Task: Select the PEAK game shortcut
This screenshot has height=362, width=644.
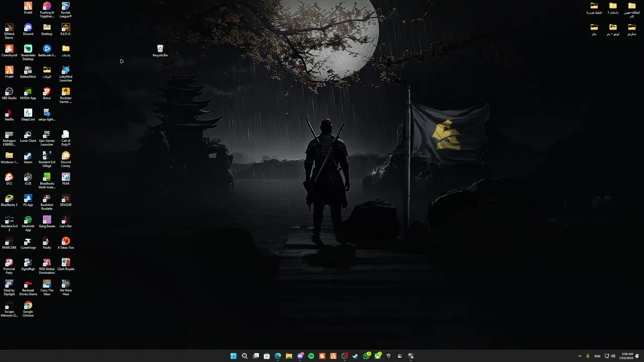Action: click(65, 179)
